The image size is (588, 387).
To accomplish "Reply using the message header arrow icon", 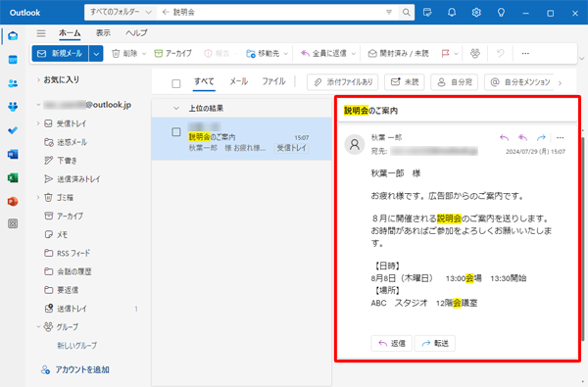I will (x=505, y=137).
